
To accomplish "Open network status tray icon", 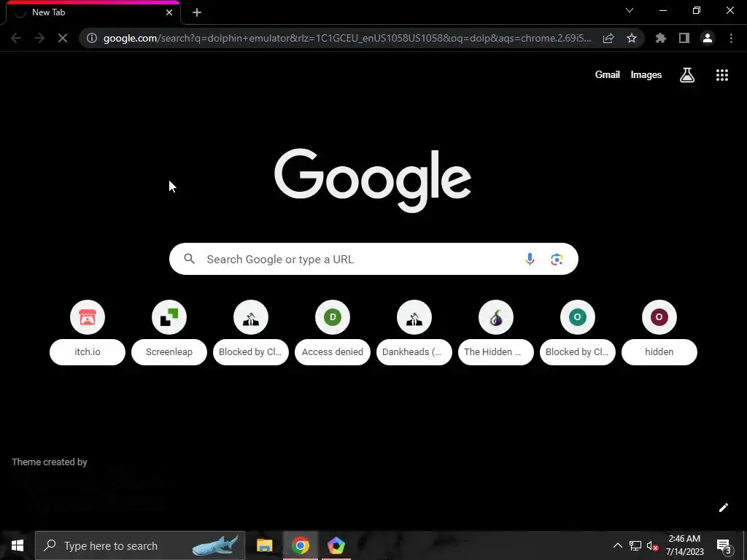I will [635, 545].
